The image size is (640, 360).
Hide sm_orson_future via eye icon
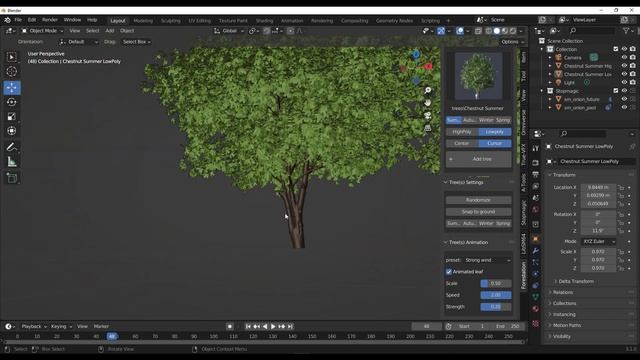(624, 99)
